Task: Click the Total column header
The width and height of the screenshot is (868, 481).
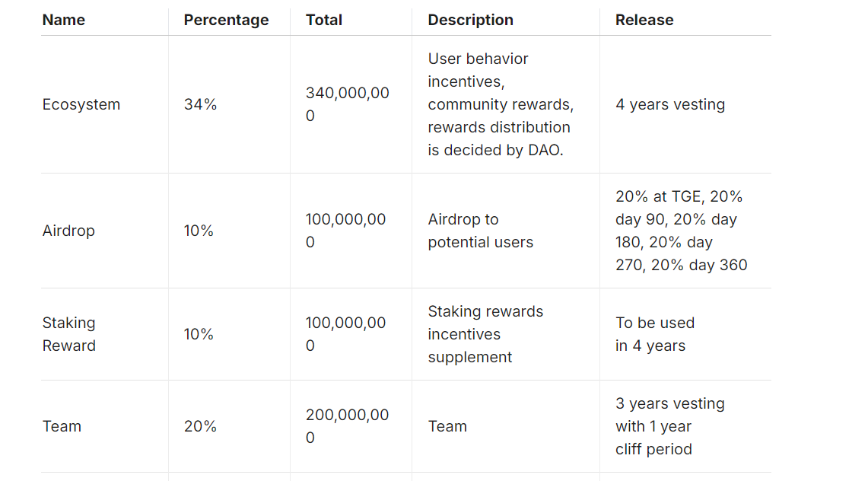Action: pos(324,21)
